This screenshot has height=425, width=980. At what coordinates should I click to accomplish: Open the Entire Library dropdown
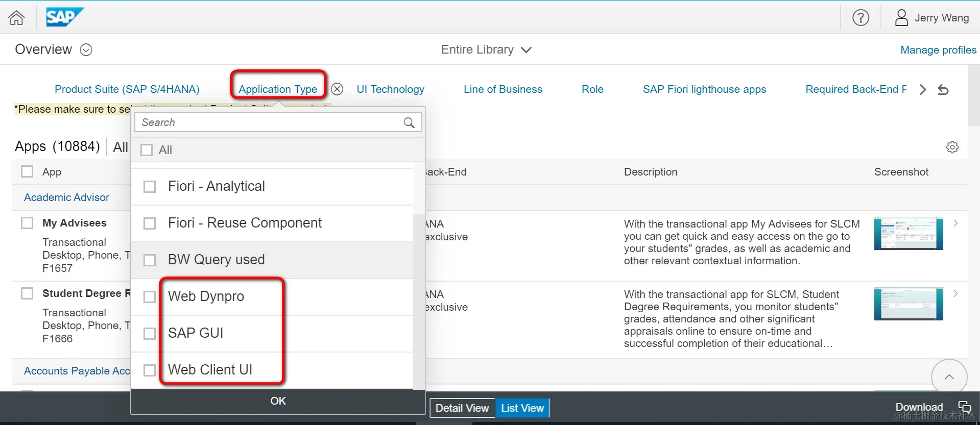[486, 49]
